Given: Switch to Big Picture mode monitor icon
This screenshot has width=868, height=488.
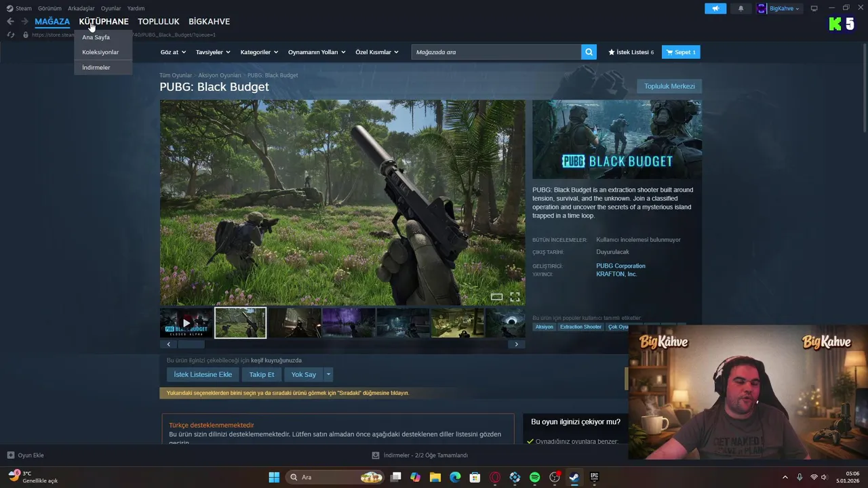Looking at the screenshot, I should [x=814, y=8].
